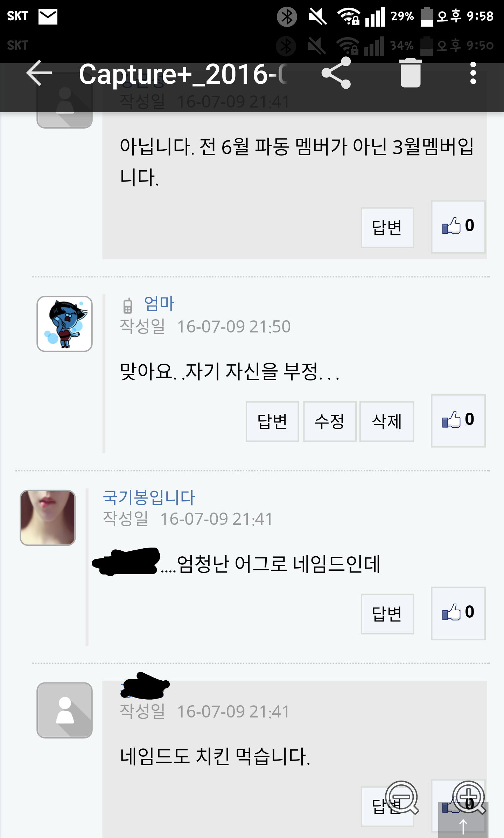Like 국기봉입니다's comment with thumbs-up
This screenshot has width=504, height=838.
click(x=458, y=613)
